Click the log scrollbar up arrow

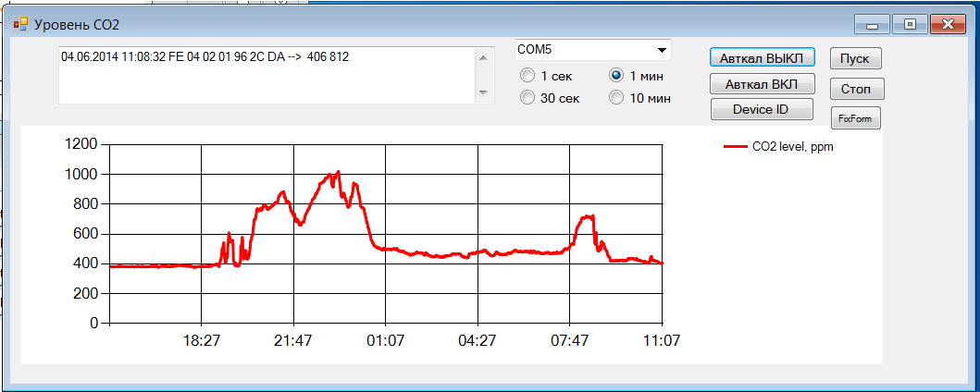(482, 57)
